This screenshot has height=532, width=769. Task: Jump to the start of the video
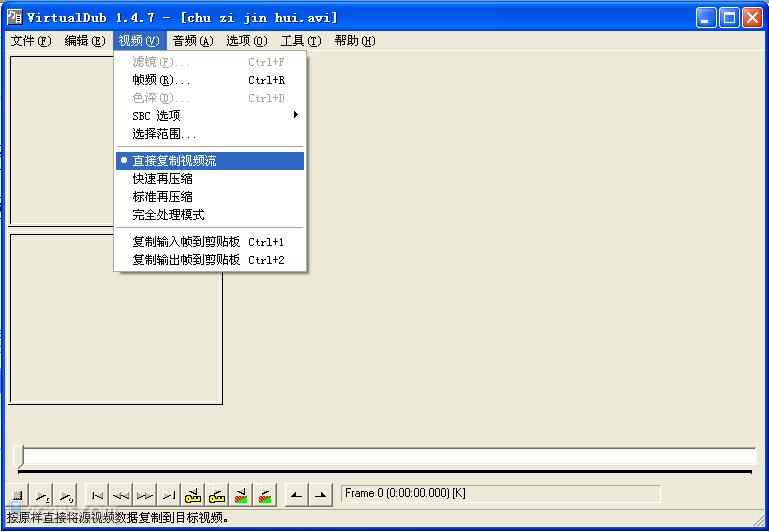(98, 495)
